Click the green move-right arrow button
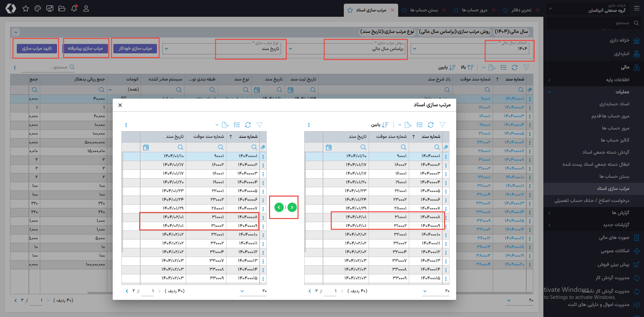The width and height of the screenshot is (644, 317). (x=292, y=207)
